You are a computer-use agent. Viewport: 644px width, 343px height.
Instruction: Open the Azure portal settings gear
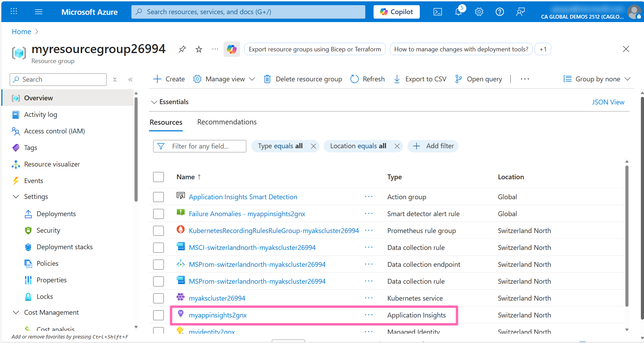[x=479, y=11]
